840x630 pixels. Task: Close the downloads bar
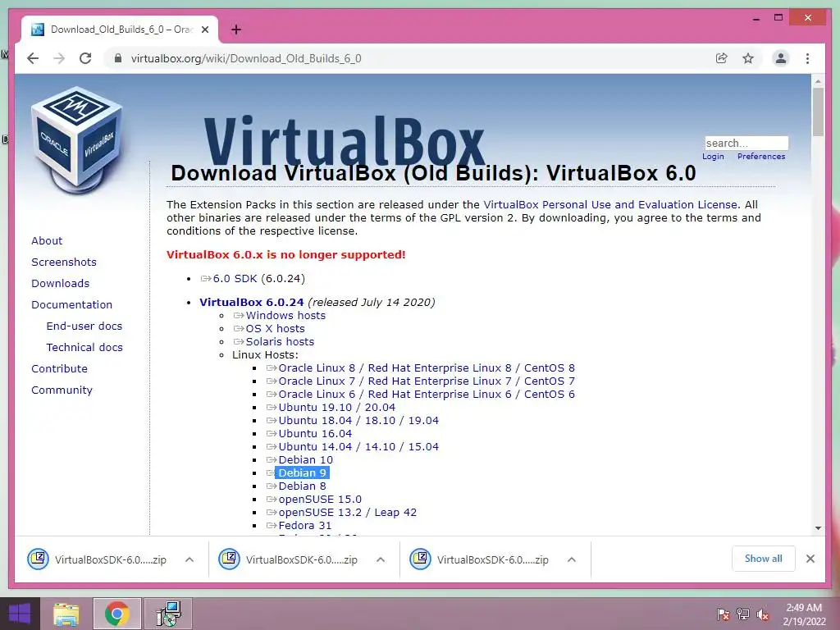pos(810,559)
